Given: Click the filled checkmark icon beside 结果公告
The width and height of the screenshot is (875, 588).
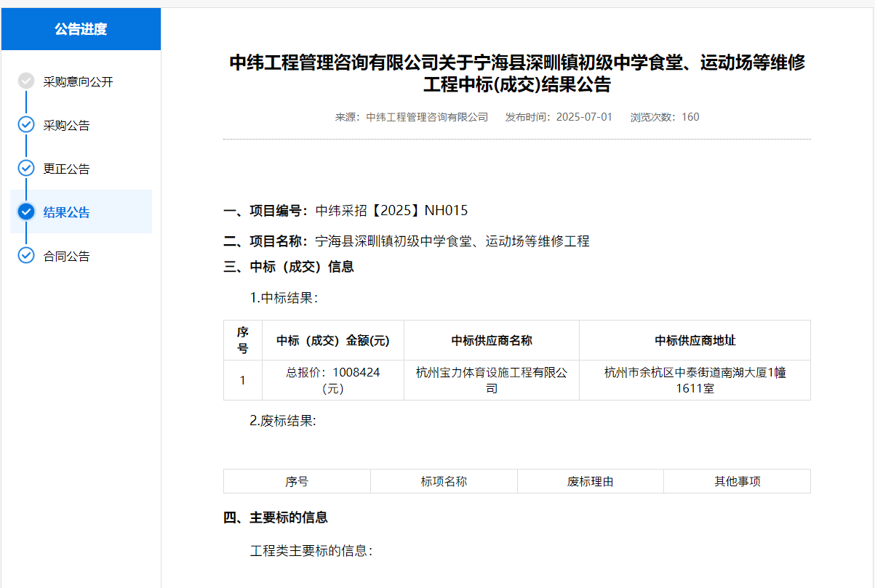Looking at the screenshot, I should click(26, 212).
